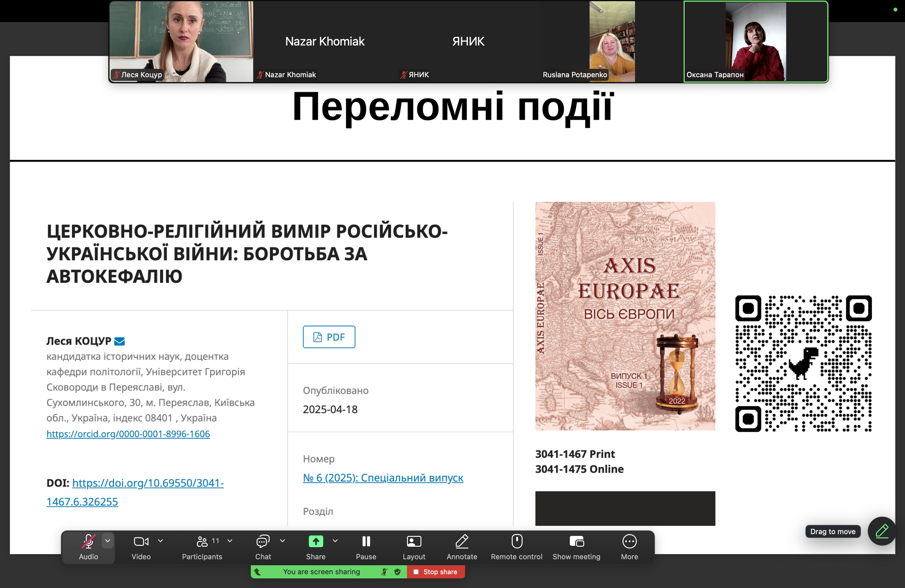
Task: Click the Axis Europae journal cover thumbnail
Action: coord(625,316)
